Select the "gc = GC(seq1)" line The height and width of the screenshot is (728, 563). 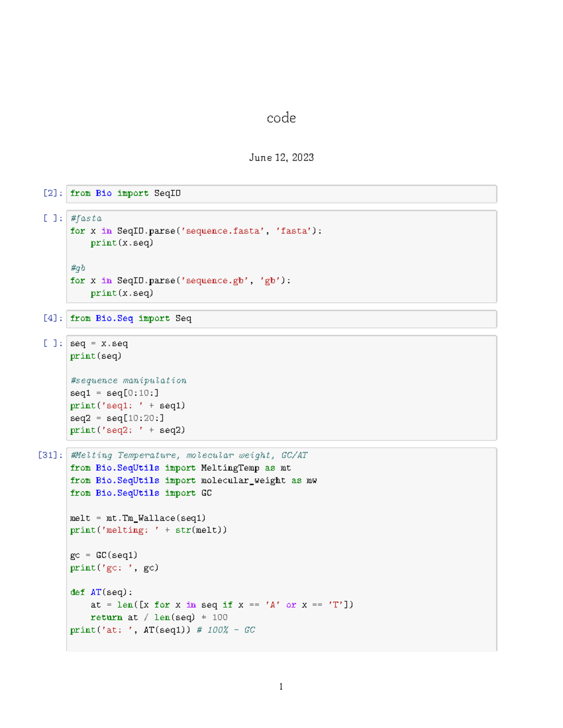point(104,555)
